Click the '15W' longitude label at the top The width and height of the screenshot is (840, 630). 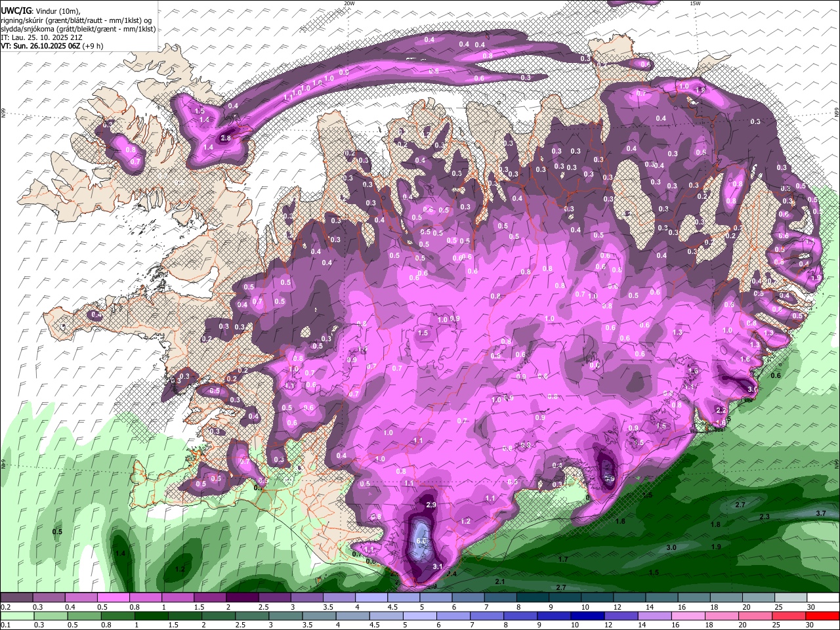(695, 3)
